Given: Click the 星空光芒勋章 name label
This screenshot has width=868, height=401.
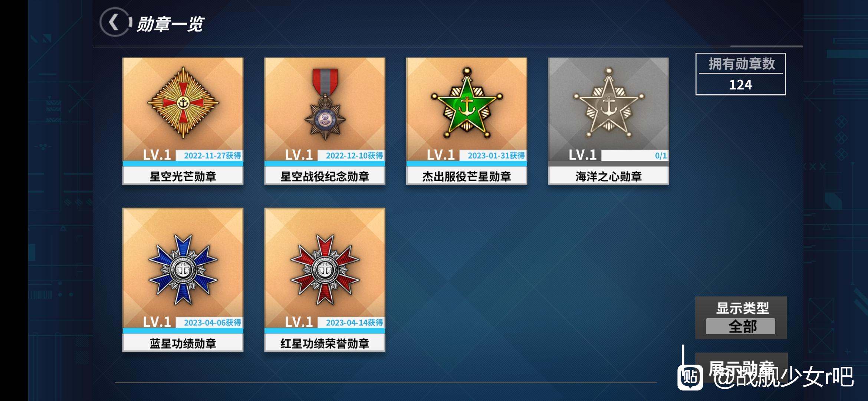Looking at the screenshot, I should coord(183,176).
